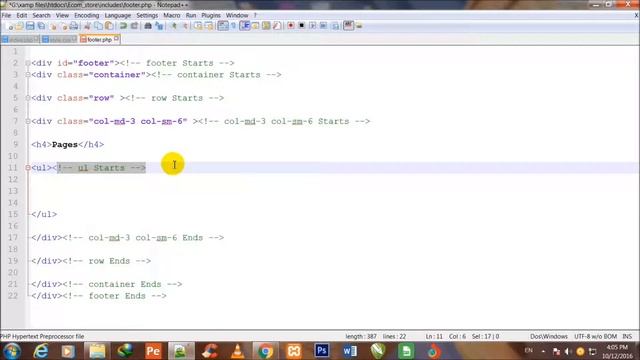Cut selection with the scissors icon
The width and height of the screenshot is (640, 360).
point(87,26)
